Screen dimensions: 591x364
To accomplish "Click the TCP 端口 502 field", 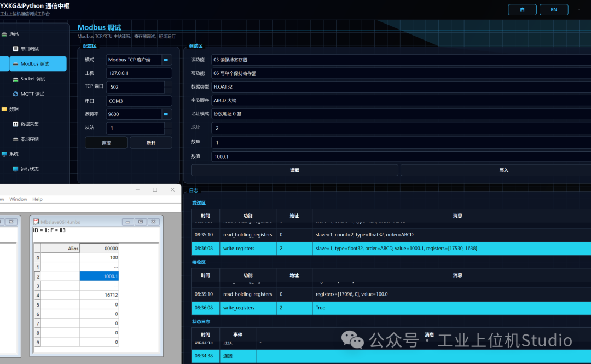I will [135, 86].
